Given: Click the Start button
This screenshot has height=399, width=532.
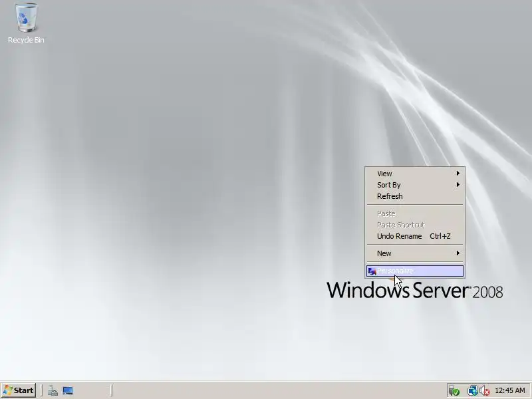Looking at the screenshot, I should [x=19, y=390].
